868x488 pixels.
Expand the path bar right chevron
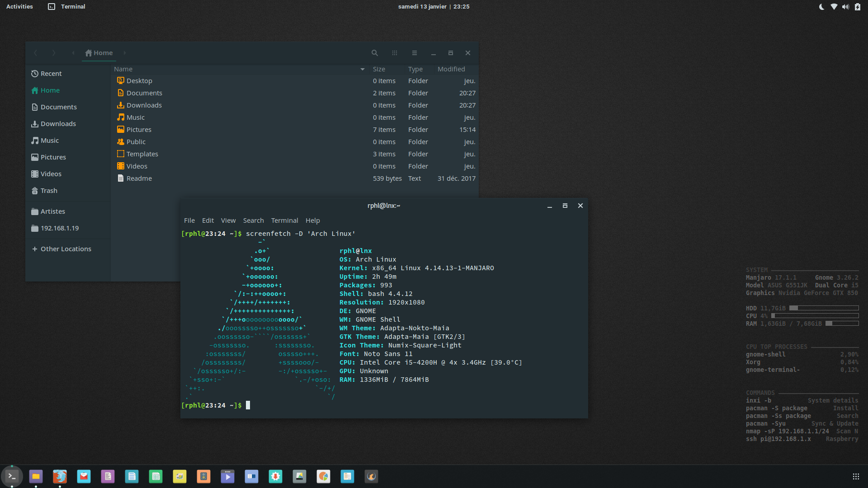click(125, 53)
